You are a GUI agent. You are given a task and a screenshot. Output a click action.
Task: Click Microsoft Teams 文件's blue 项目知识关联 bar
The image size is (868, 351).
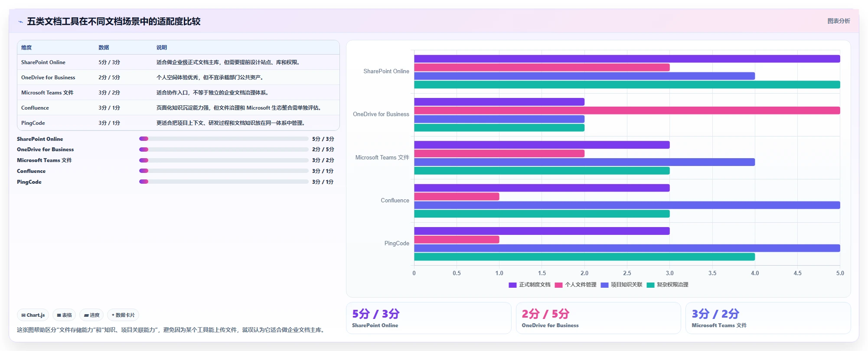click(584, 162)
